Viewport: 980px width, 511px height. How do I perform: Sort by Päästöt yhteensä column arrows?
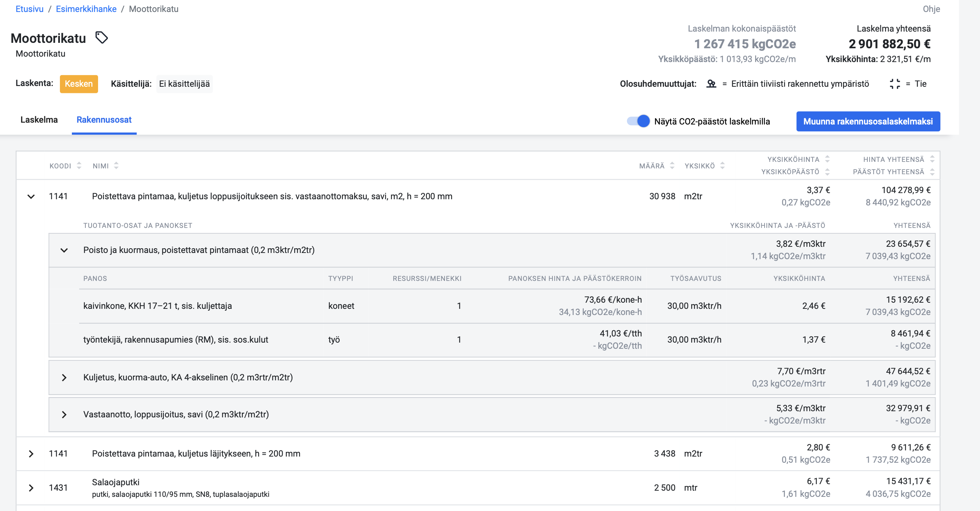tap(932, 171)
